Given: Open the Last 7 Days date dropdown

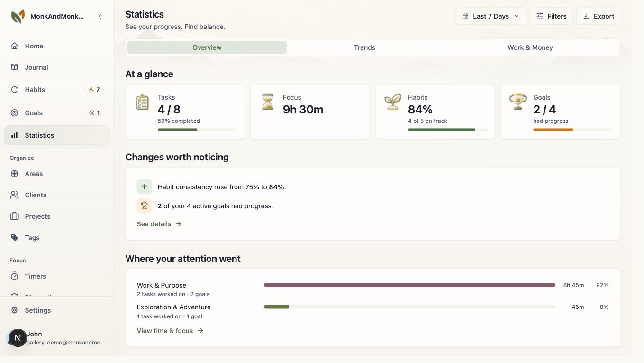Looking at the screenshot, I should point(491,16).
